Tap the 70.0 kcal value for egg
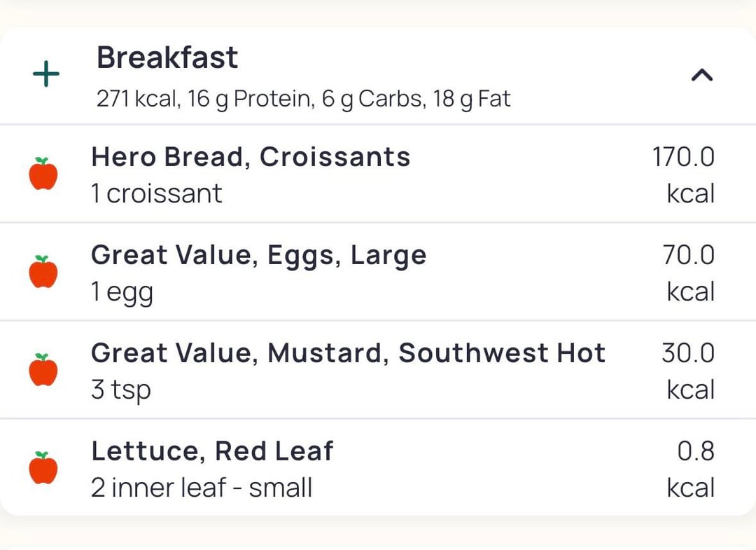Image resolution: width=756 pixels, height=550 pixels. click(689, 272)
